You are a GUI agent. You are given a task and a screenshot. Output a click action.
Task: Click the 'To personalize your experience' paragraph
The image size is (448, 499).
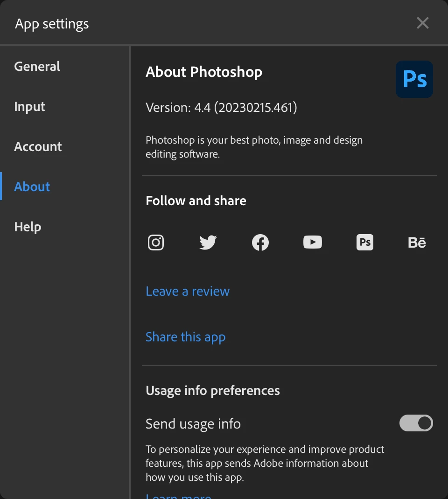pos(265,463)
